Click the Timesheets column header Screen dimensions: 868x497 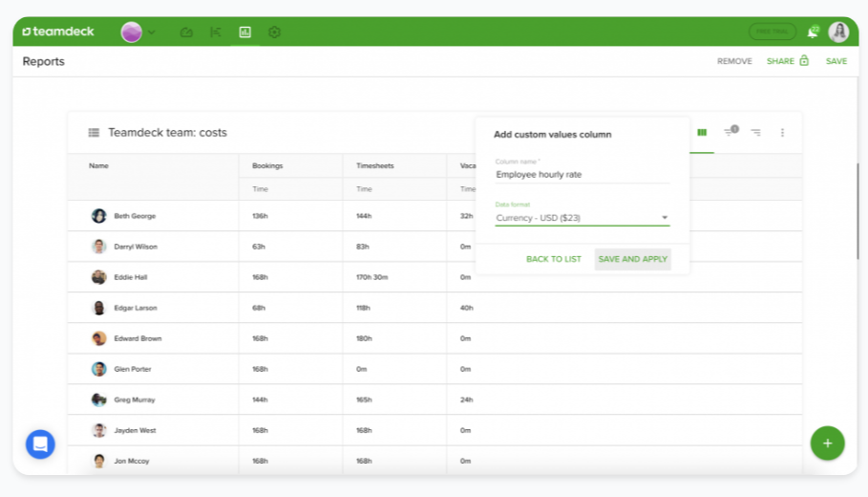(x=374, y=165)
